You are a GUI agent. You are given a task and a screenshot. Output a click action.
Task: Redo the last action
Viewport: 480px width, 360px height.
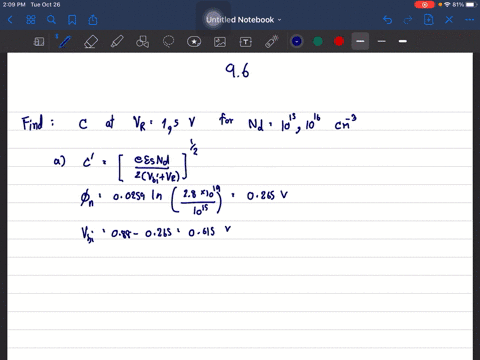pos(408,20)
